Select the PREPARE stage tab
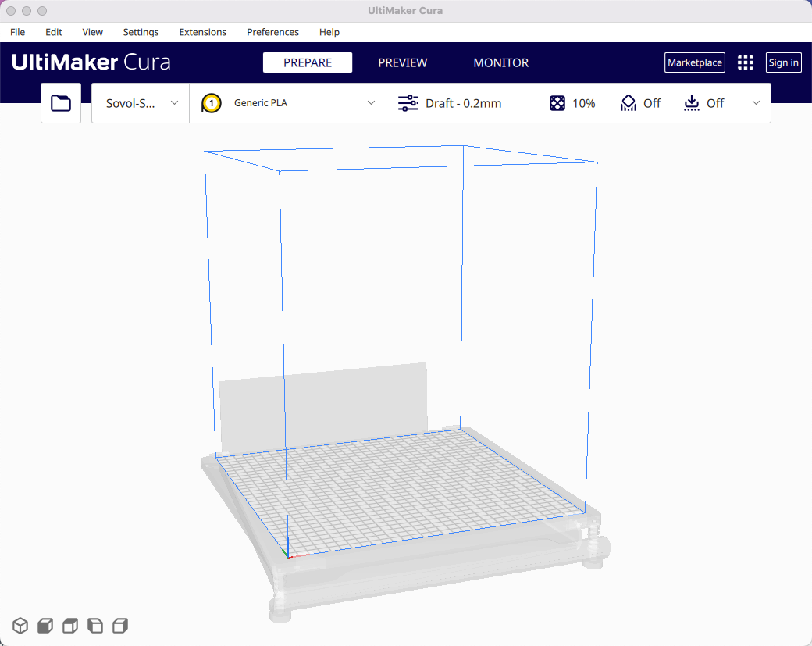The height and width of the screenshot is (646, 812). 308,62
